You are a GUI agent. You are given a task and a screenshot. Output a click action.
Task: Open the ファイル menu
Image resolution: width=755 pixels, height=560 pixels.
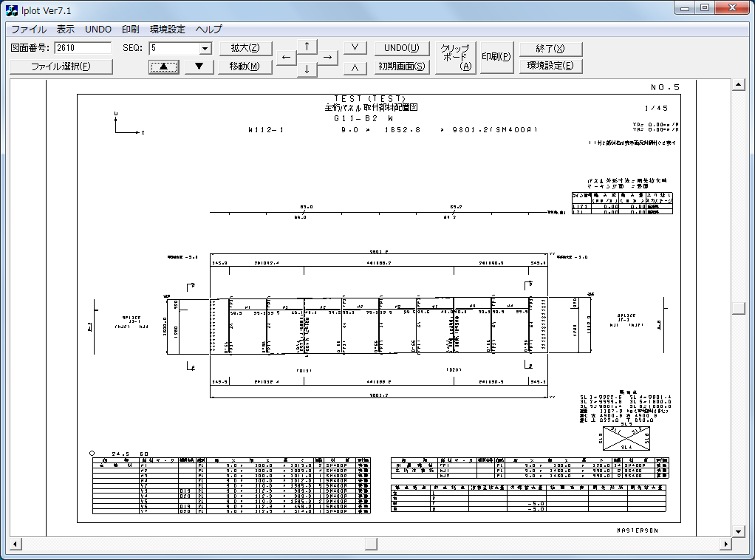(x=28, y=30)
